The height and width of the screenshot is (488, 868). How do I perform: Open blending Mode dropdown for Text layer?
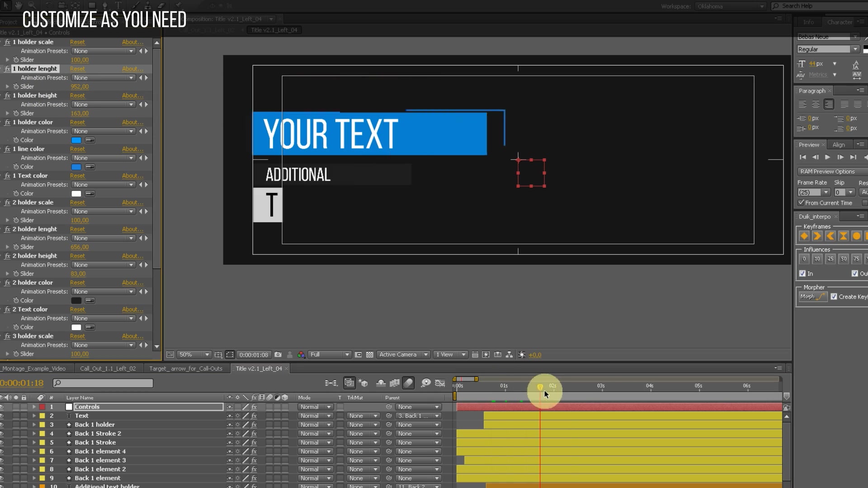315,416
